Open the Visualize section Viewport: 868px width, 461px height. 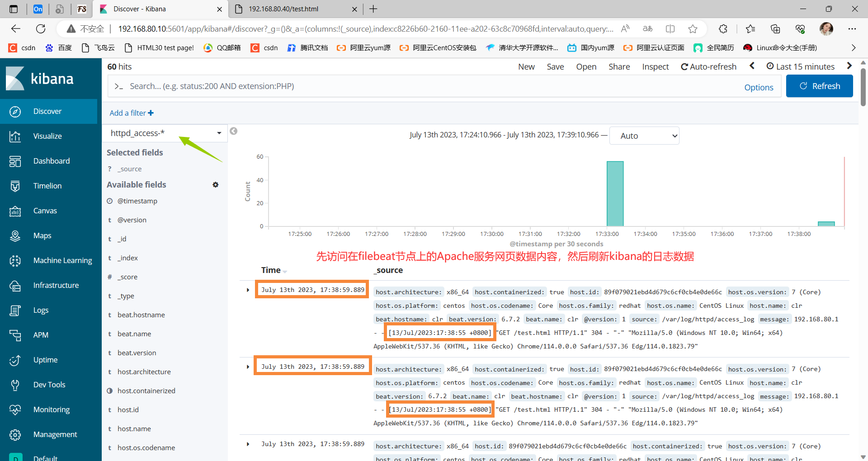[48, 136]
